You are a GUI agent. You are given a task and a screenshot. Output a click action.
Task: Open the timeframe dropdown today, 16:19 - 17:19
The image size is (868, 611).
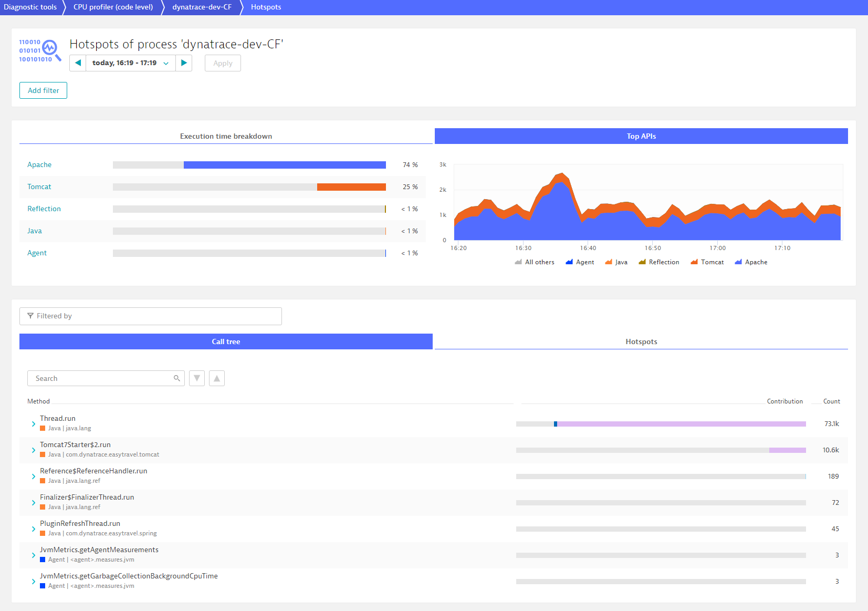130,63
